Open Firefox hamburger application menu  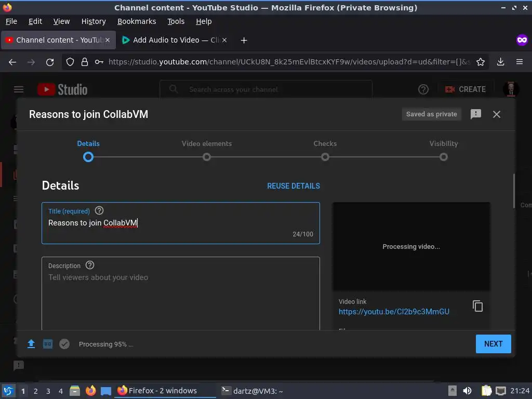[520, 62]
